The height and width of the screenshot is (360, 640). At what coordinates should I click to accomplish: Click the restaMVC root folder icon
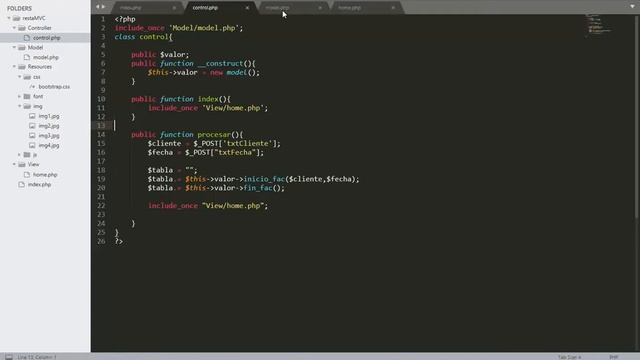click(x=16, y=18)
